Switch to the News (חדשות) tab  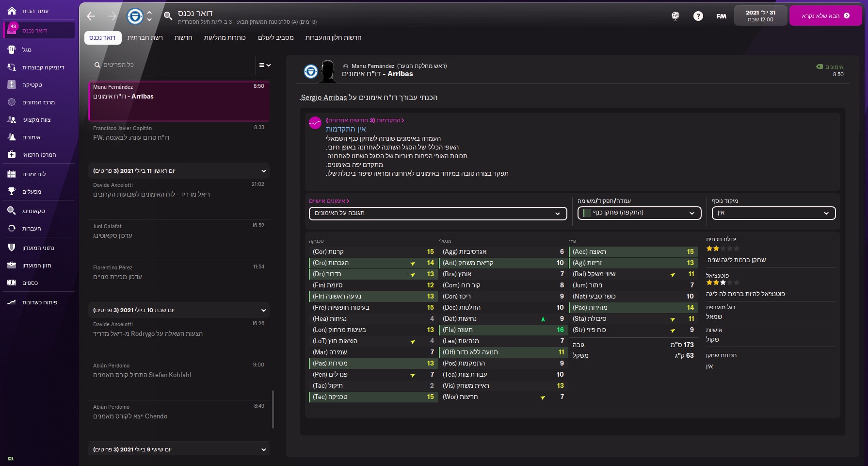(x=183, y=37)
